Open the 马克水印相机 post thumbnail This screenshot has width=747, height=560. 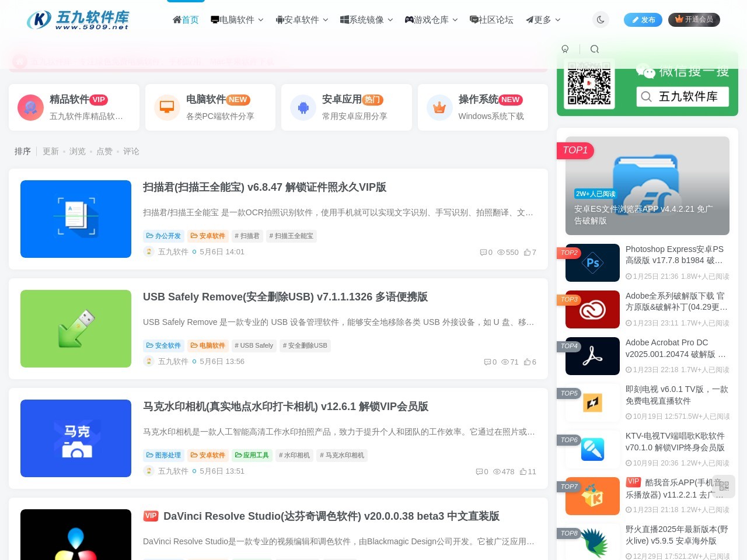pos(76,438)
